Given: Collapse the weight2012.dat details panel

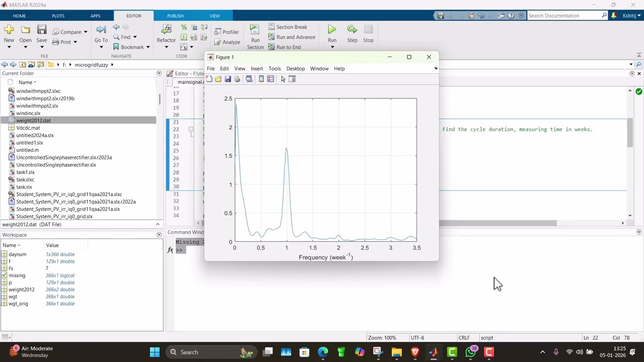Looking at the screenshot, I should coord(157,224).
